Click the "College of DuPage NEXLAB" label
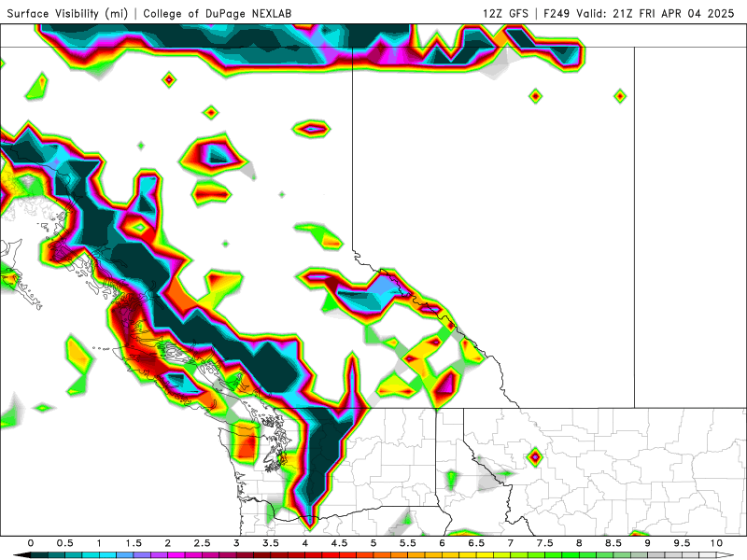Screen dimensions: 747x560 [218, 14]
